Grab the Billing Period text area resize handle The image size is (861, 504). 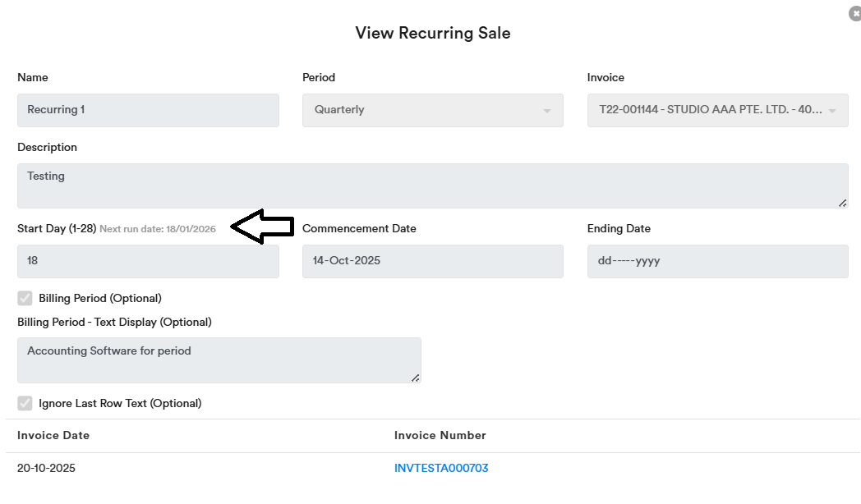point(416,378)
